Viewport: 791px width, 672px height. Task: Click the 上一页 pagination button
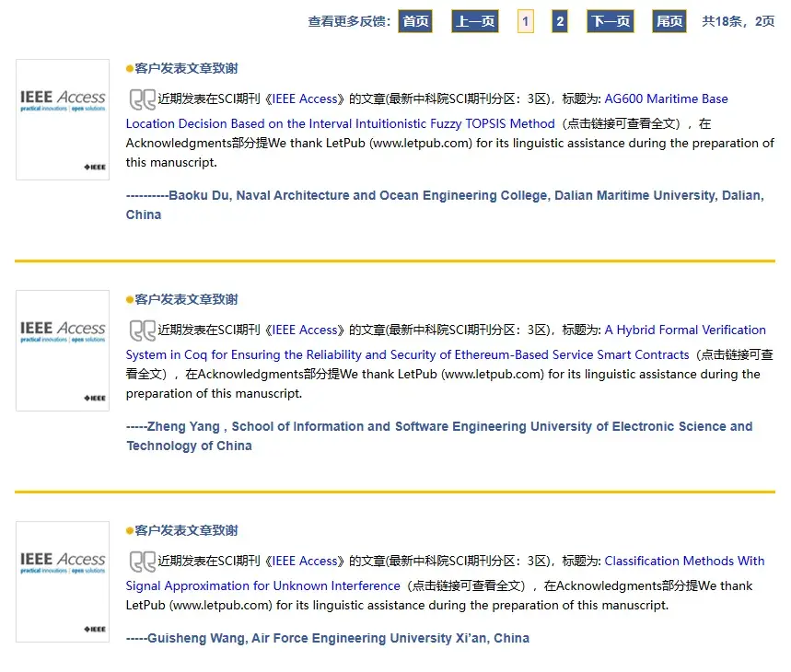point(473,20)
